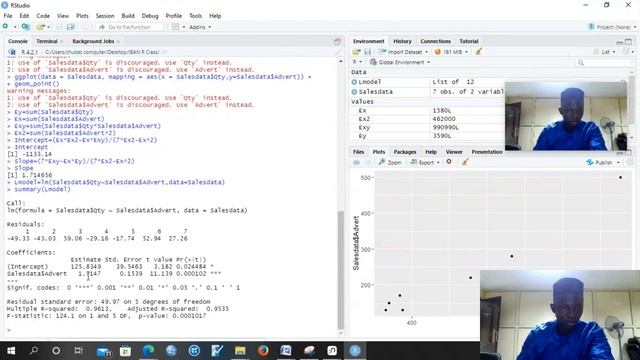The height and width of the screenshot is (360, 640).
Task: Click the save workspace icon in Environment pane
Action: (x=367, y=52)
